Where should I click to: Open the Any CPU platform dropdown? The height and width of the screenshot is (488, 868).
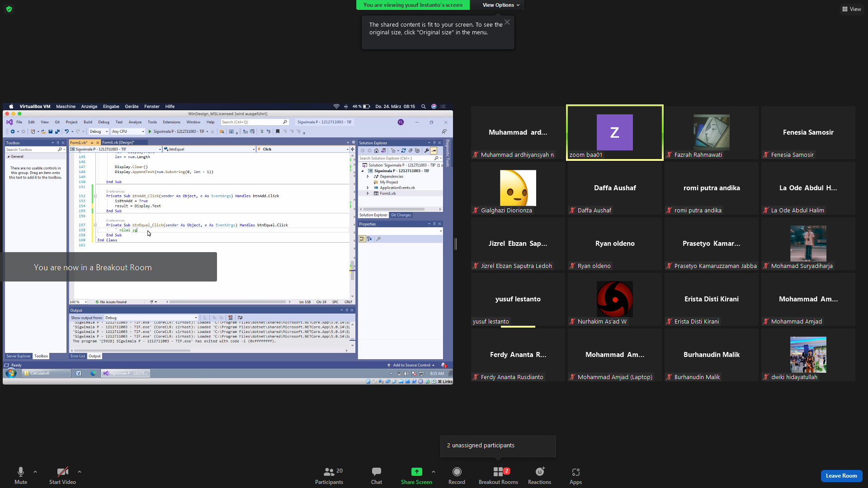tap(128, 131)
